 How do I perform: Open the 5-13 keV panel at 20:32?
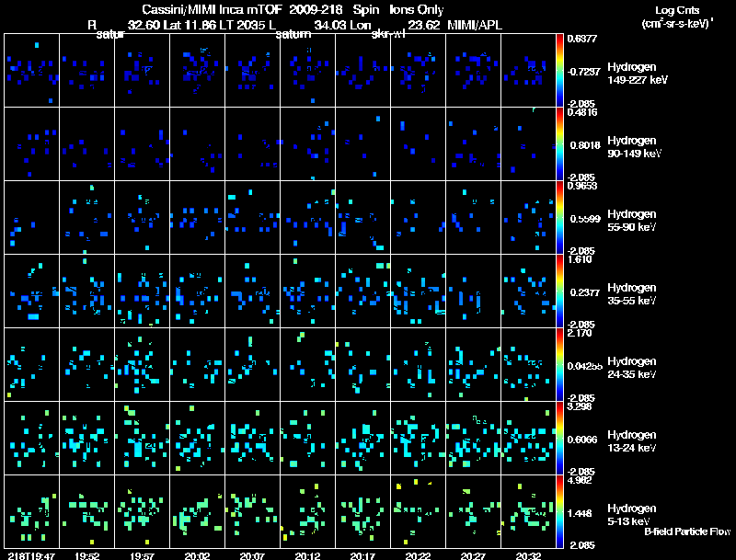528,511
